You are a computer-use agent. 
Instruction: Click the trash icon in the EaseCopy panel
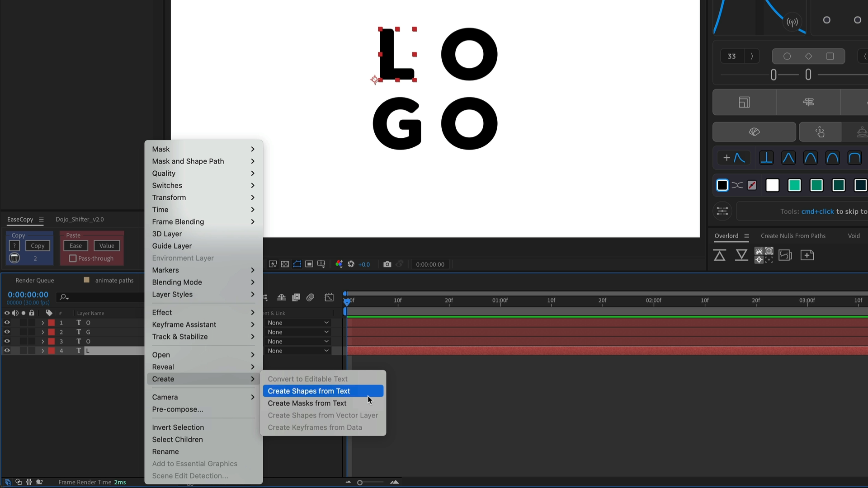(x=14, y=258)
